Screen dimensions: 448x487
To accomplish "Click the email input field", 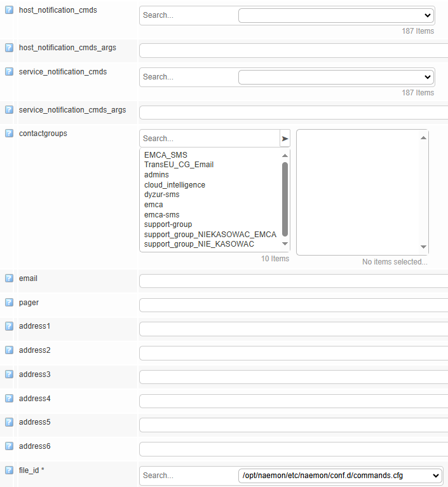I will pyautogui.click(x=293, y=281).
